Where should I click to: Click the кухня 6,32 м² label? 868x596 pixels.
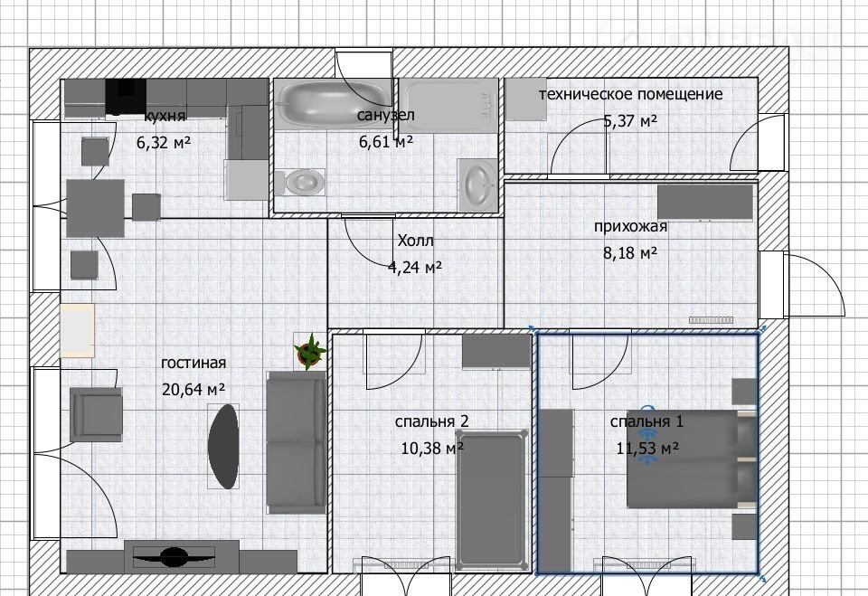coord(164,129)
